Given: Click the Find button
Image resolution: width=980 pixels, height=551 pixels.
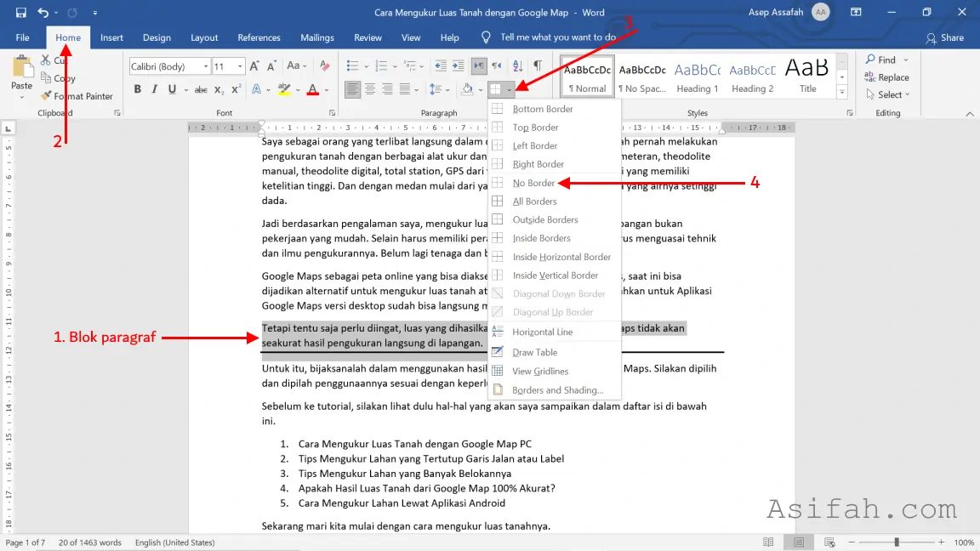Looking at the screenshot, I should pos(880,60).
